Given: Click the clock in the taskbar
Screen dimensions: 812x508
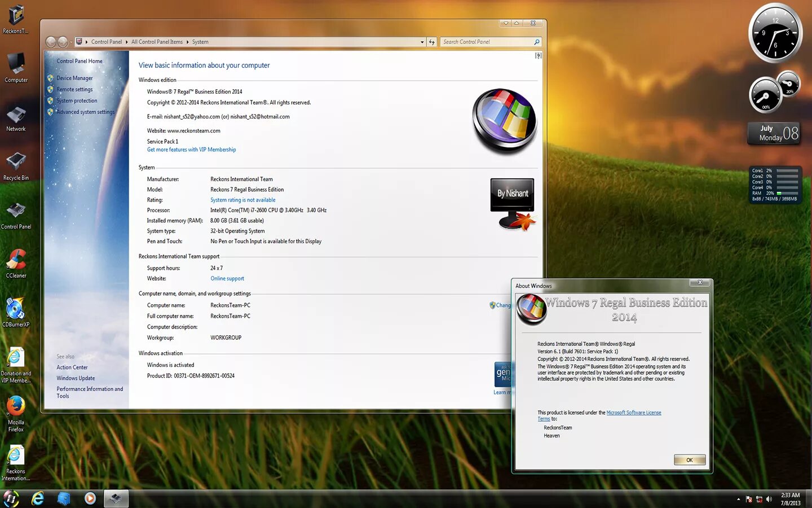Looking at the screenshot, I should [791, 499].
